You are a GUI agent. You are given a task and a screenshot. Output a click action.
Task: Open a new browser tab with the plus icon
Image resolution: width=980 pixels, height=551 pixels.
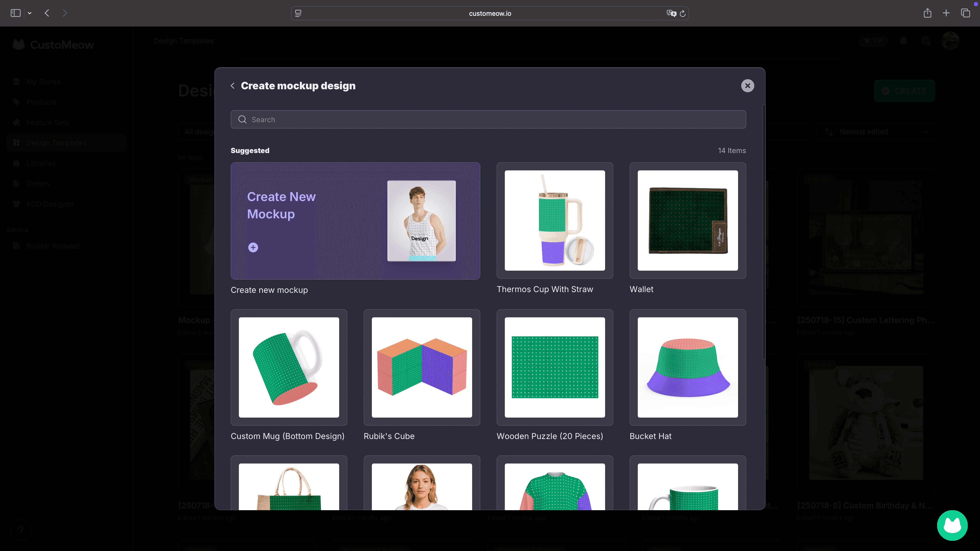click(946, 13)
